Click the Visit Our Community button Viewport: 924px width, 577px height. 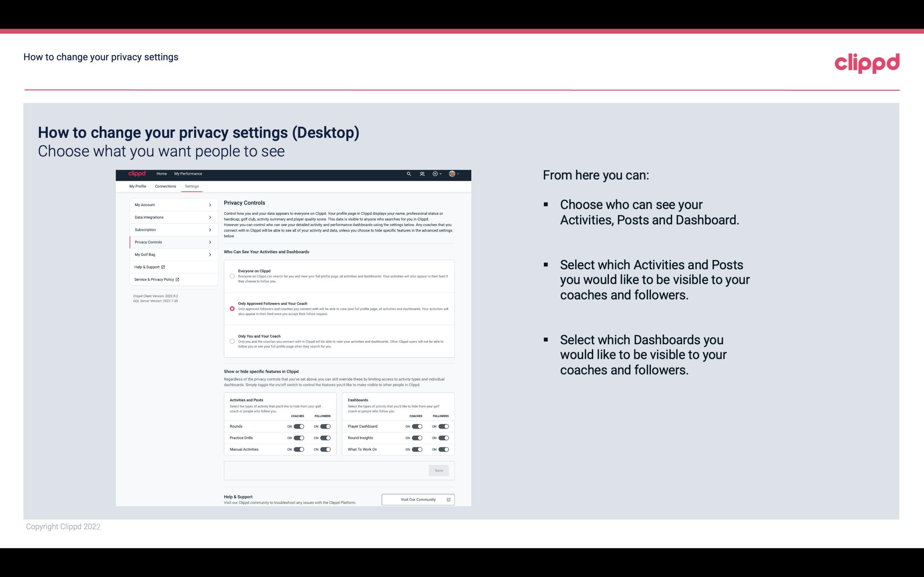(418, 499)
